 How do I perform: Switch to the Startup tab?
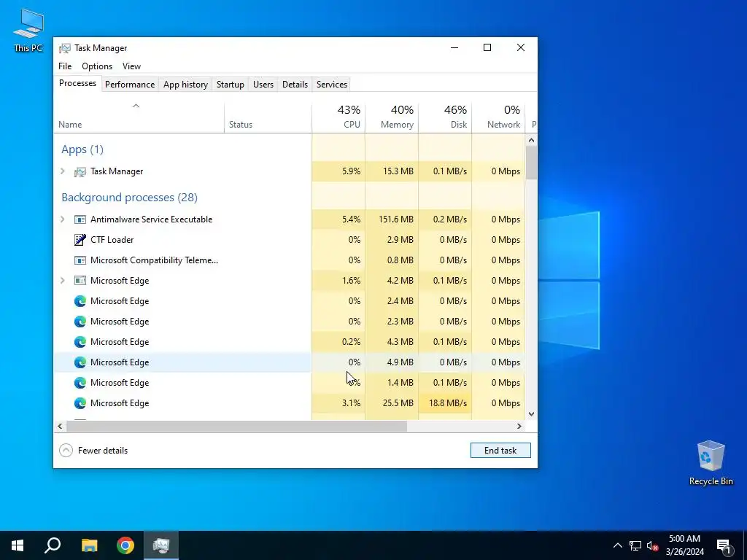pos(230,85)
